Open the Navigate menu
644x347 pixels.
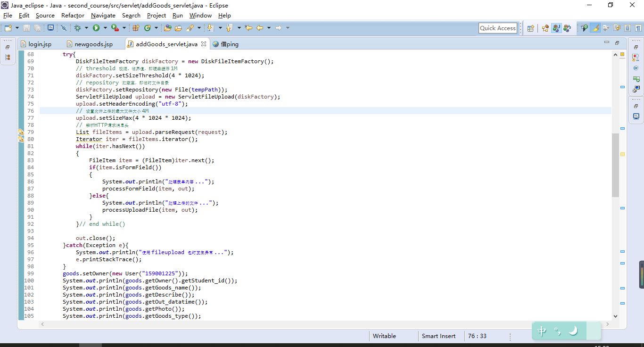coord(103,15)
